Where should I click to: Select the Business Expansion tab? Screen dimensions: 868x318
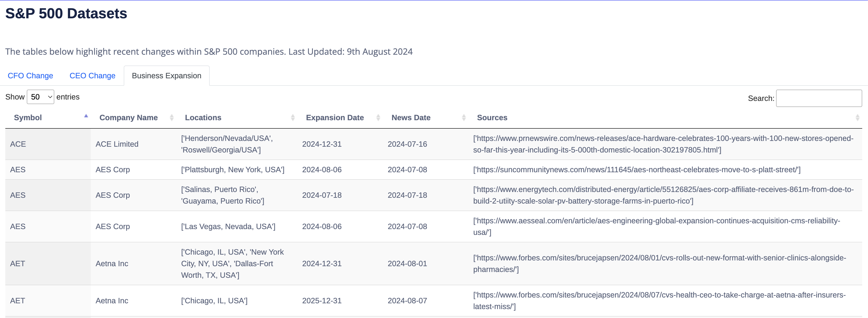tap(166, 76)
